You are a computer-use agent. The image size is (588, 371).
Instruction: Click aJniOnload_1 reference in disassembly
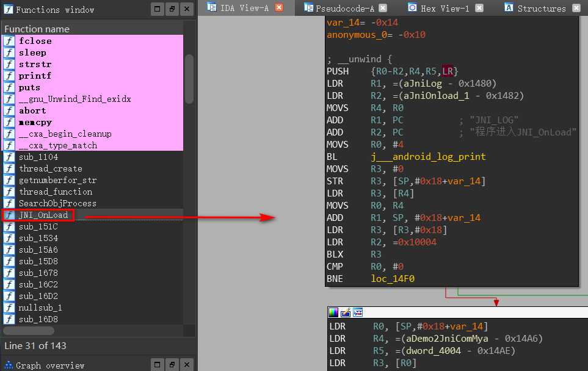pos(437,96)
